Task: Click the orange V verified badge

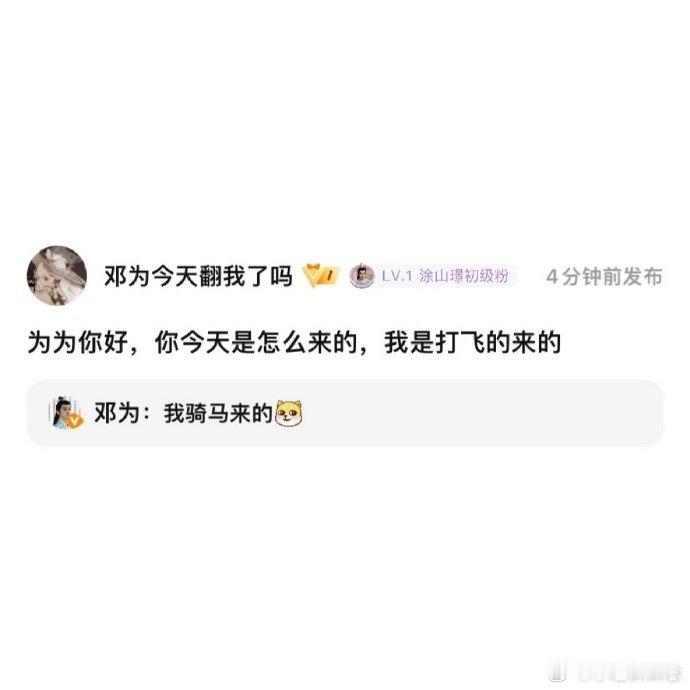Action: (x=76, y=421)
